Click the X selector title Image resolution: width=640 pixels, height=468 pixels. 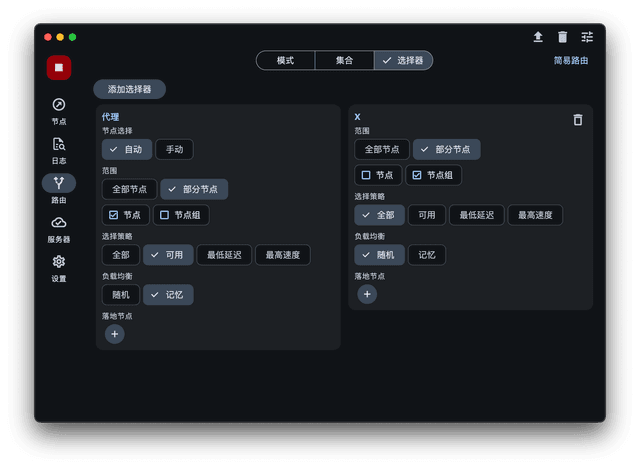click(357, 117)
